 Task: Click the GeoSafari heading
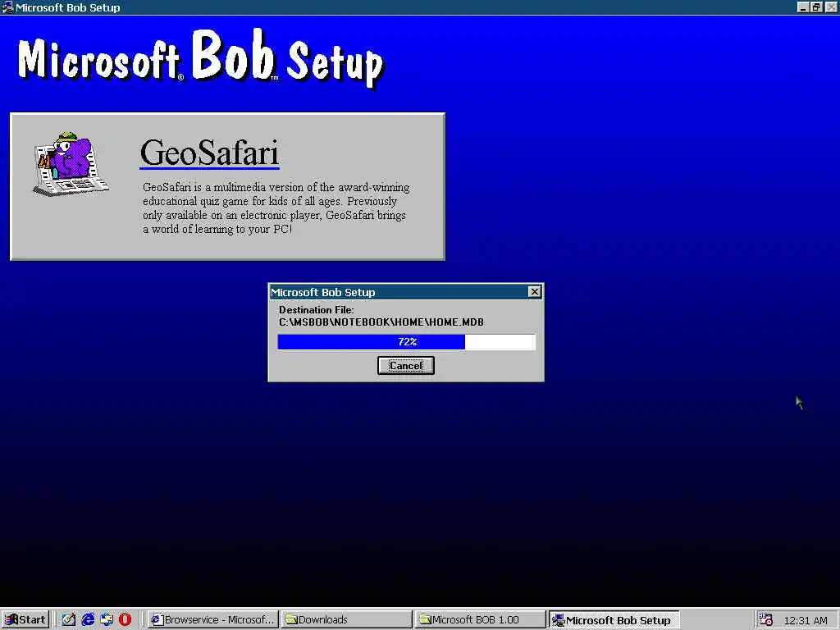(209, 153)
